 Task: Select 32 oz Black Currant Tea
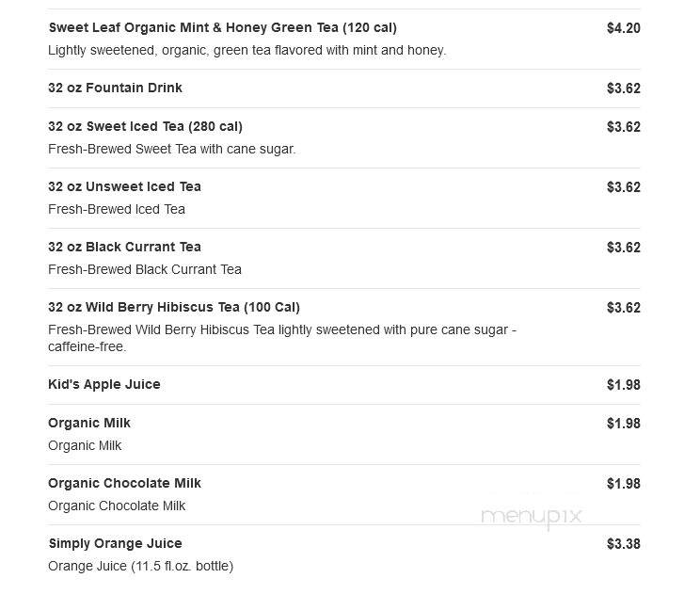pos(124,247)
